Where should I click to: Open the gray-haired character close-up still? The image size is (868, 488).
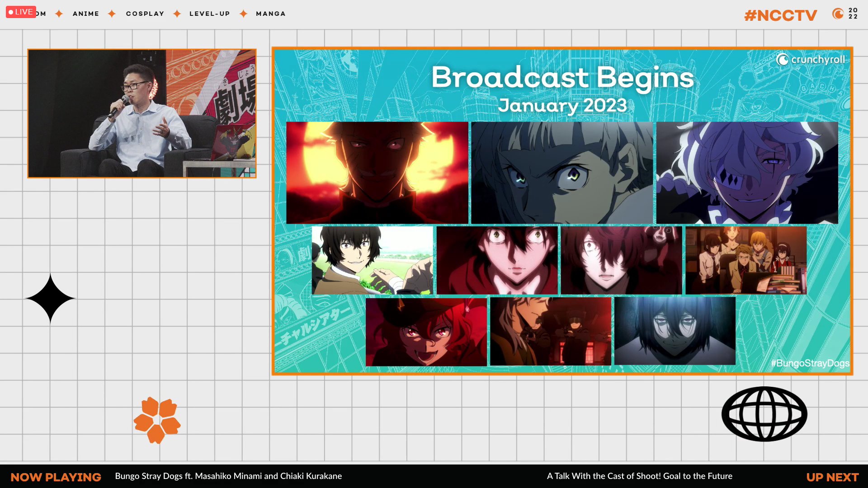(x=562, y=173)
